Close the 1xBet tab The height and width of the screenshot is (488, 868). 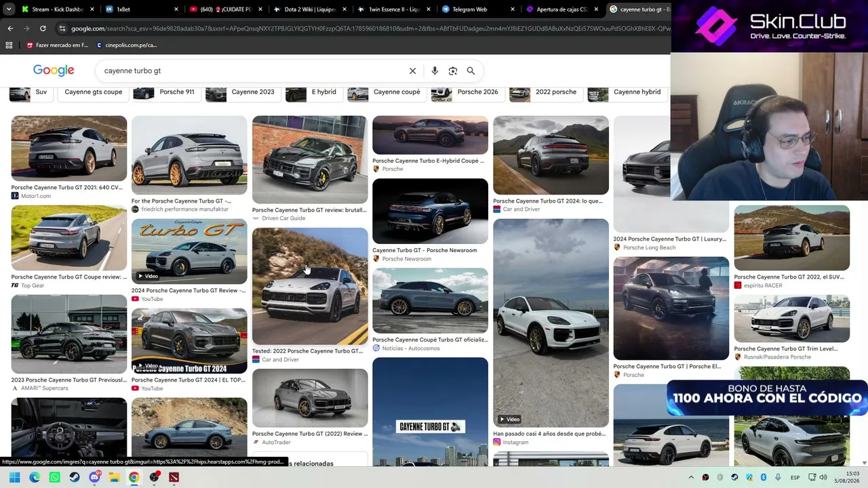(x=176, y=9)
